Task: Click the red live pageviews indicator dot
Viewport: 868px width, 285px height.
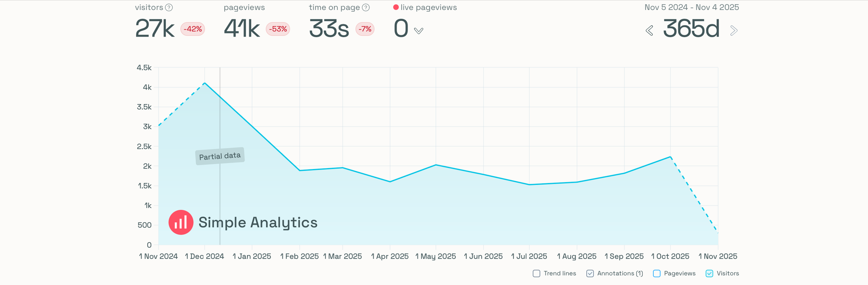Action: 396,7
